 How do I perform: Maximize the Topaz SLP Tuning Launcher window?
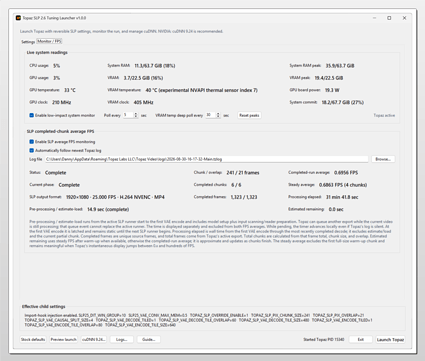pos(389,18)
